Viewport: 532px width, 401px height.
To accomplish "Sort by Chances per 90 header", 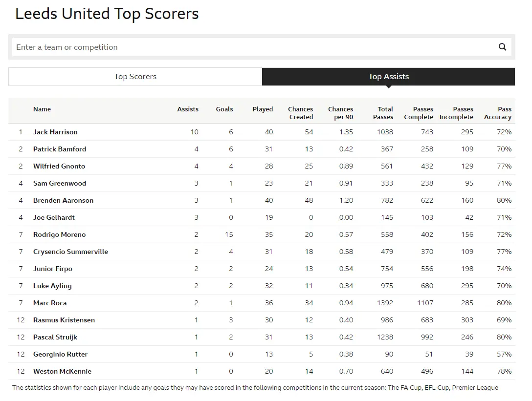I will click(340, 113).
